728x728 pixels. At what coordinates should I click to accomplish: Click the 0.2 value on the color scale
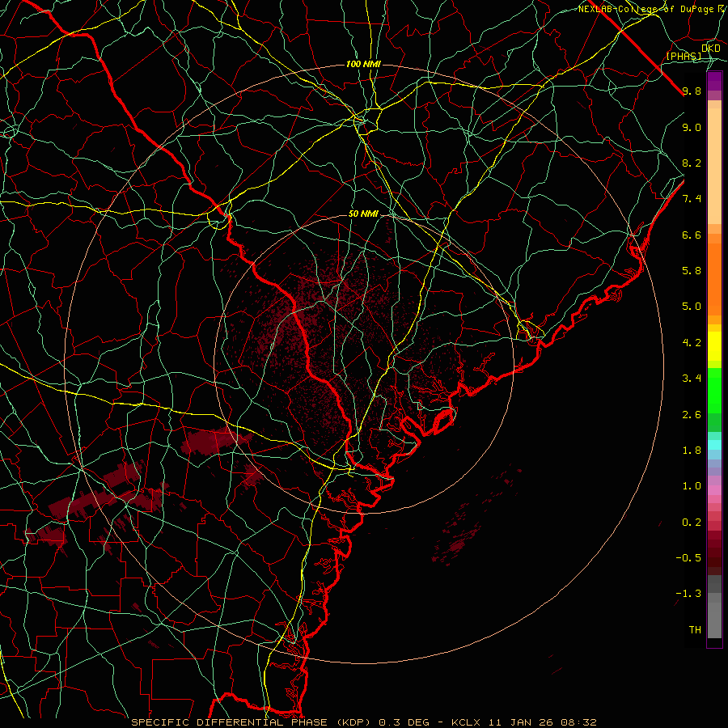[x=692, y=522]
